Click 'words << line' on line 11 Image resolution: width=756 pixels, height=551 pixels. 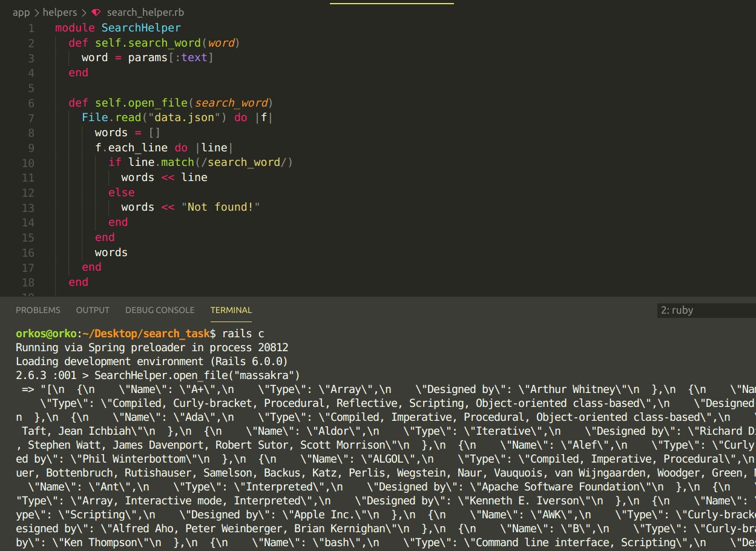pos(164,177)
